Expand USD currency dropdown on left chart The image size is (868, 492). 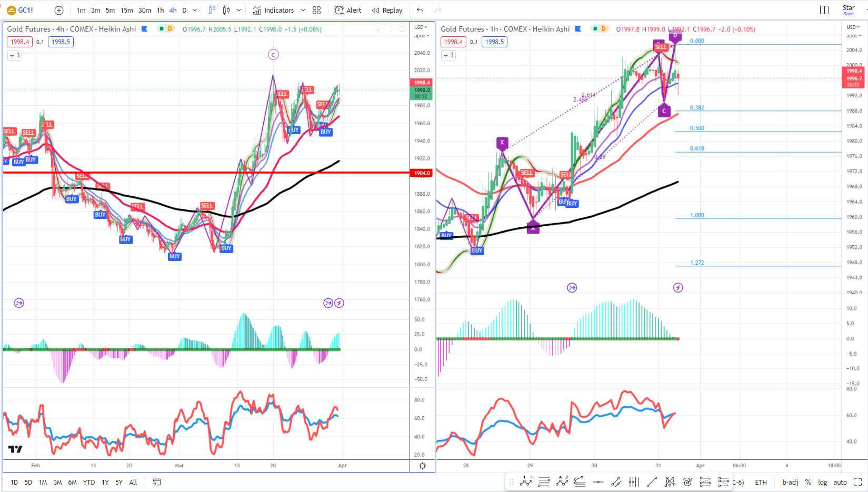[421, 27]
